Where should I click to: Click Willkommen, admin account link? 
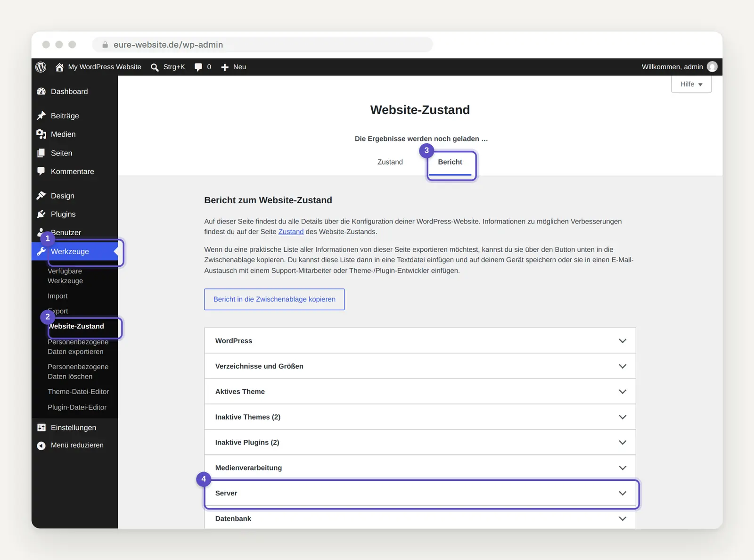pyautogui.click(x=672, y=67)
